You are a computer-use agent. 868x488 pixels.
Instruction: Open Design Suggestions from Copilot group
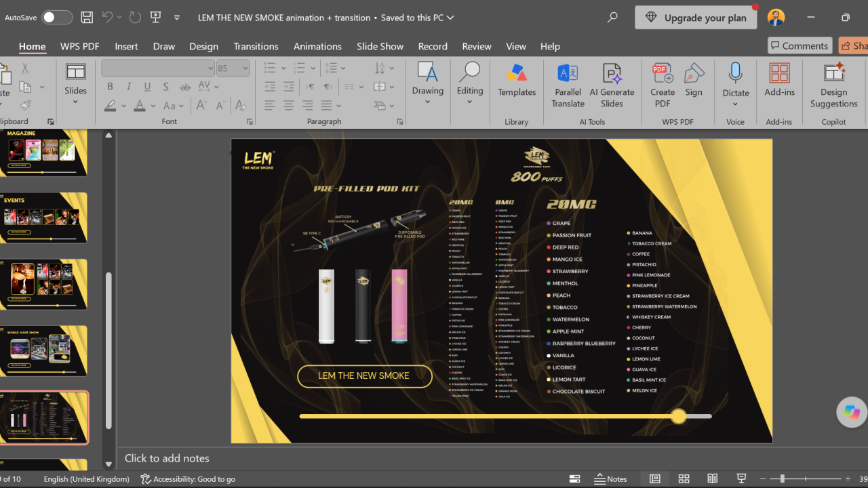coord(833,85)
